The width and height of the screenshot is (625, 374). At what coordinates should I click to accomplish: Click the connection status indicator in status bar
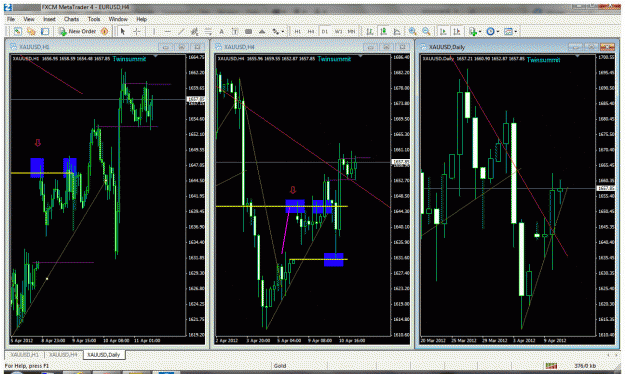click(x=551, y=366)
